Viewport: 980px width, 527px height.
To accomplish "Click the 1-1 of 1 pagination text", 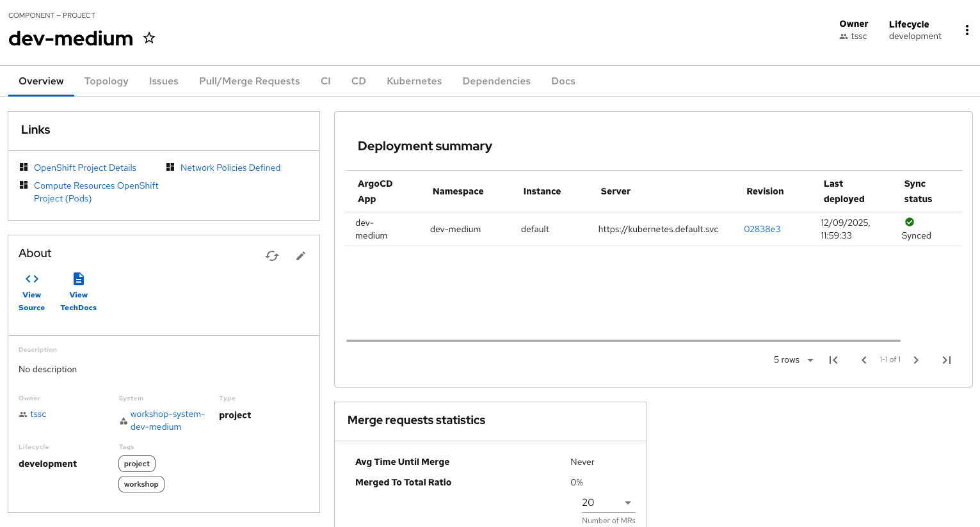I will (x=890, y=359).
